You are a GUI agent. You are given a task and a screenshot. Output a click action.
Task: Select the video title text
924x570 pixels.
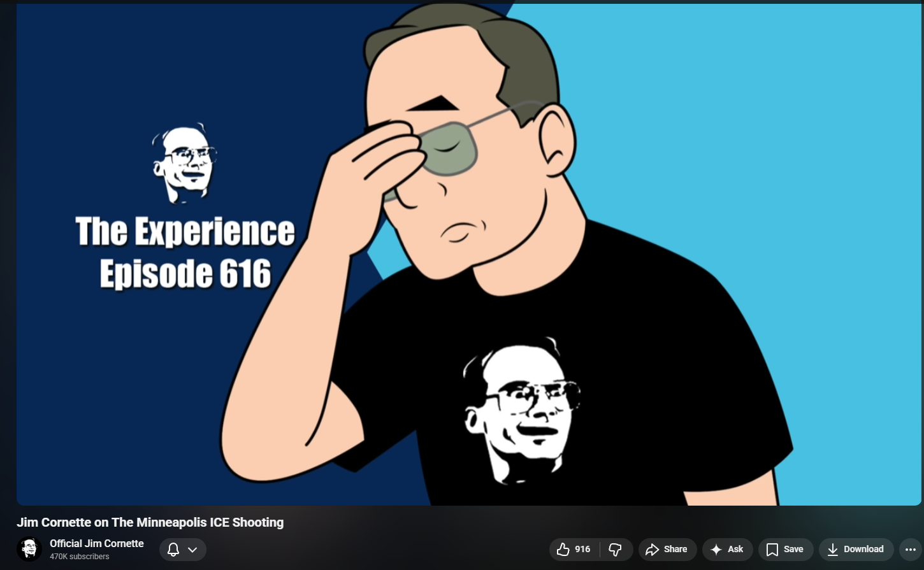(x=150, y=522)
